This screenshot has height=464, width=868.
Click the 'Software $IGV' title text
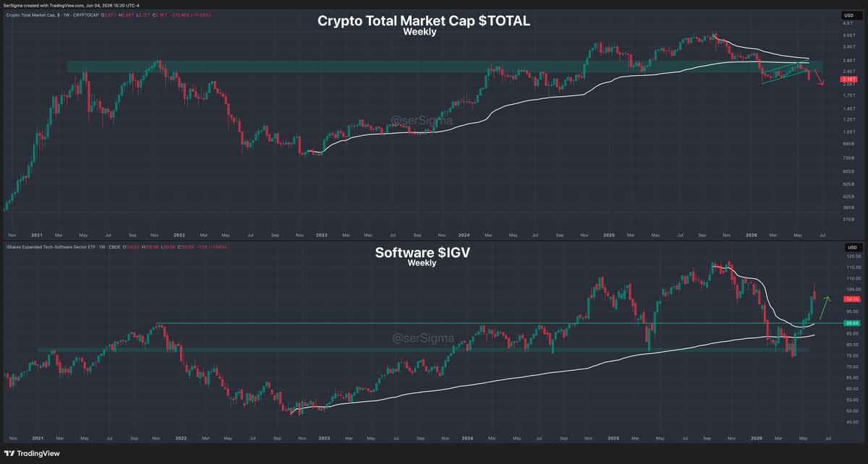click(x=422, y=253)
